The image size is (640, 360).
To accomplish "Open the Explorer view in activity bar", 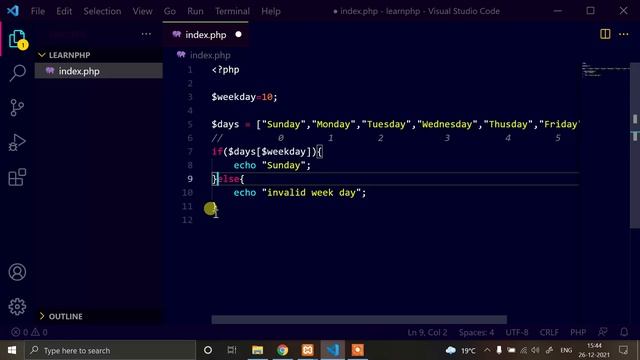I will [x=17, y=39].
